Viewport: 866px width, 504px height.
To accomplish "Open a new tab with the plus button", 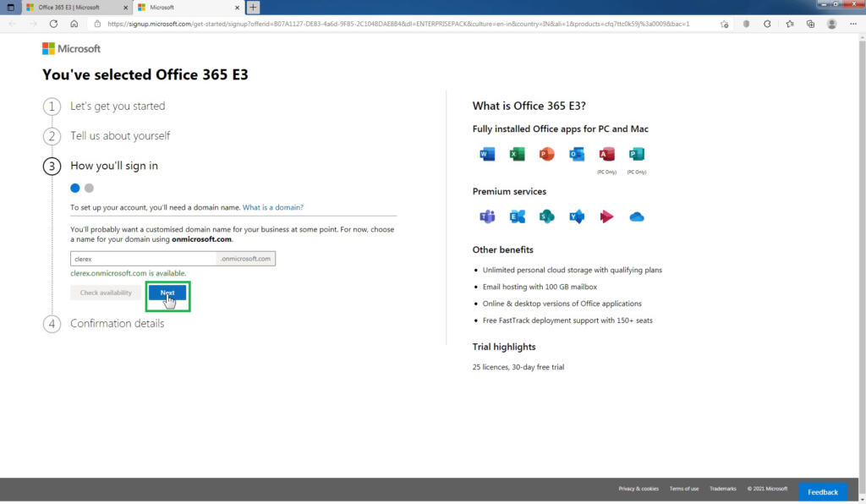I will tap(253, 7).
